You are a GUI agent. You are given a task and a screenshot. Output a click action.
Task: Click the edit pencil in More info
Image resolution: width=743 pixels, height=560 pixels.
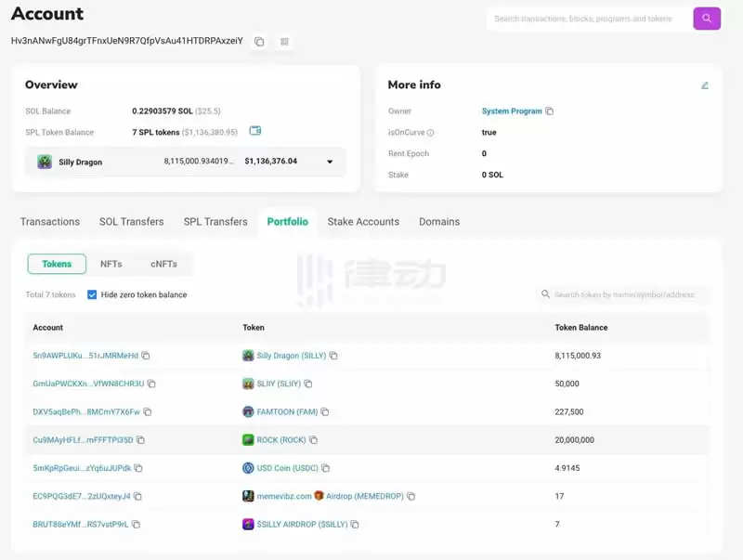(x=705, y=85)
